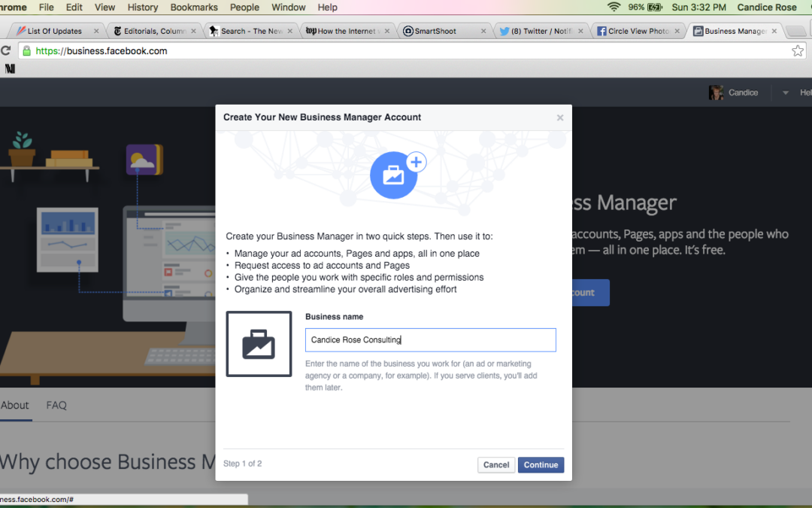Bookmark this page with star icon
The image size is (812, 508).
tap(798, 51)
